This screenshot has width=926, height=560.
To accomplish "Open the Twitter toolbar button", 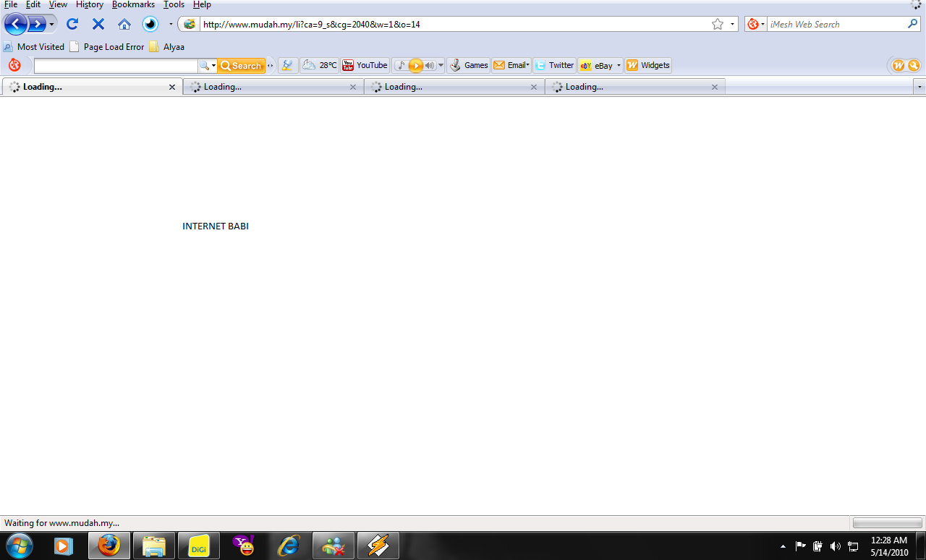I will 555,65.
